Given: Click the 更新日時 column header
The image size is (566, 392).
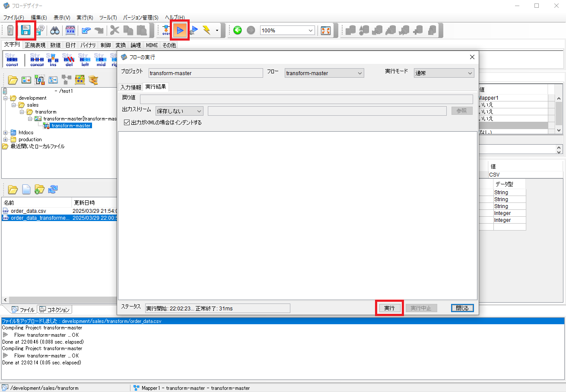Looking at the screenshot, I should point(94,202).
